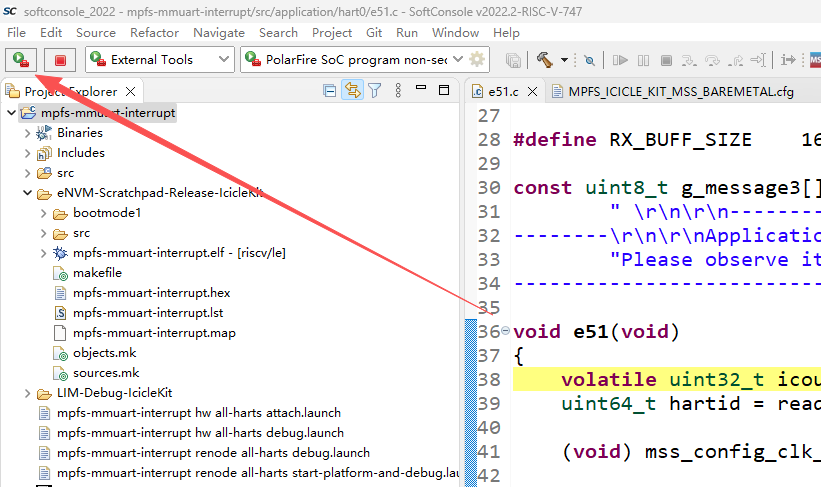Screen dimensions: 821x487
Task: Open the Help menu
Action: (506, 32)
